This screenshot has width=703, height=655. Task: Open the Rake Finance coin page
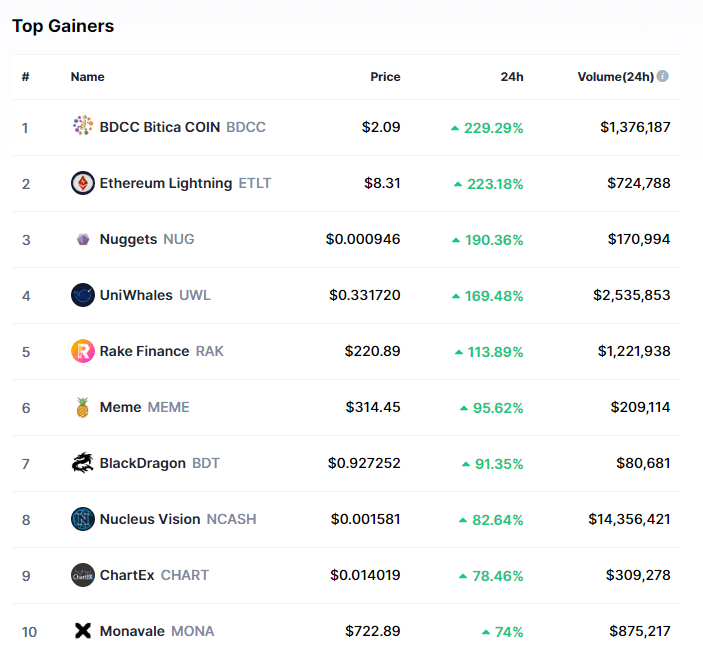tap(144, 351)
